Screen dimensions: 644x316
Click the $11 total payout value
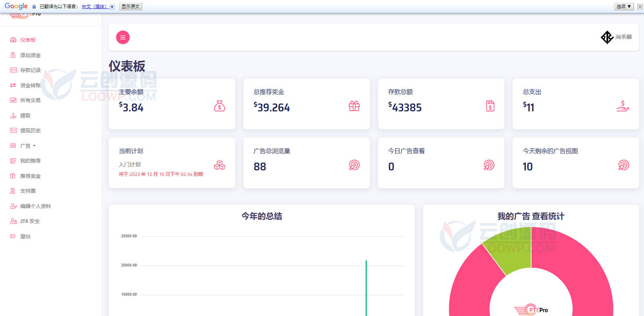(528, 107)
